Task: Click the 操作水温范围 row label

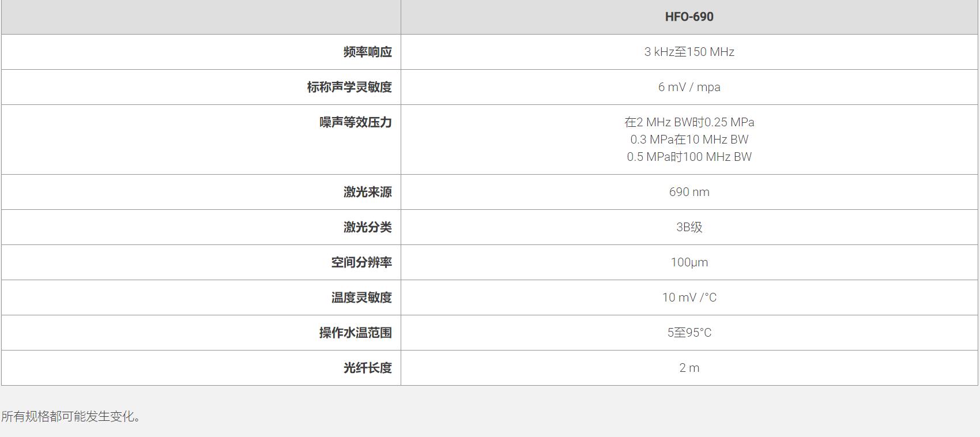Action: click(355, 333)
